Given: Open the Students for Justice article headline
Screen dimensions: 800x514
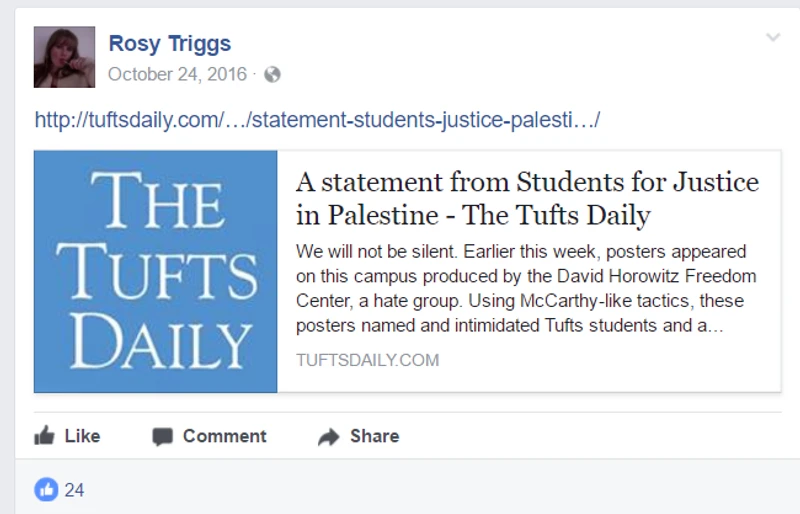Looking at the screenshot, I should (x=527, y=198).
